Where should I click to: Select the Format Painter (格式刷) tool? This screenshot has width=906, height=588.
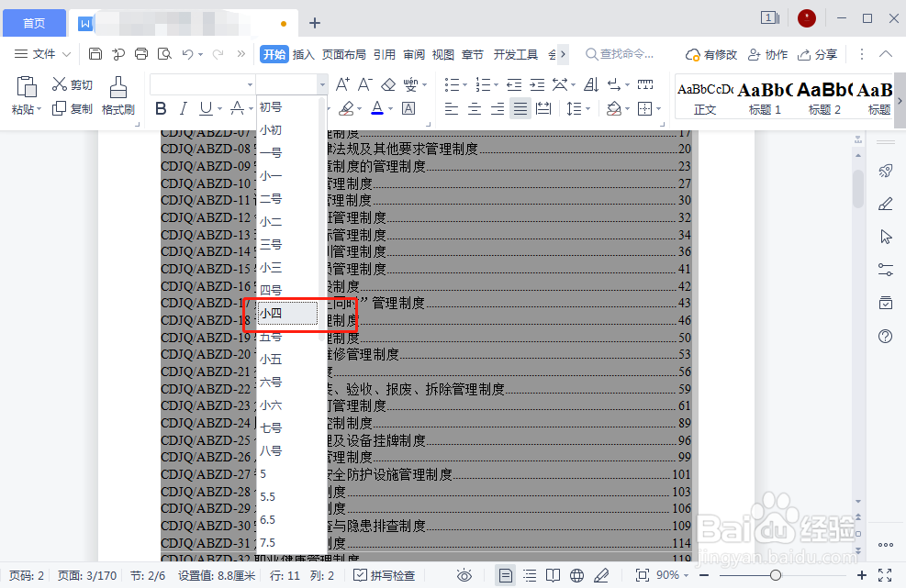117,96
